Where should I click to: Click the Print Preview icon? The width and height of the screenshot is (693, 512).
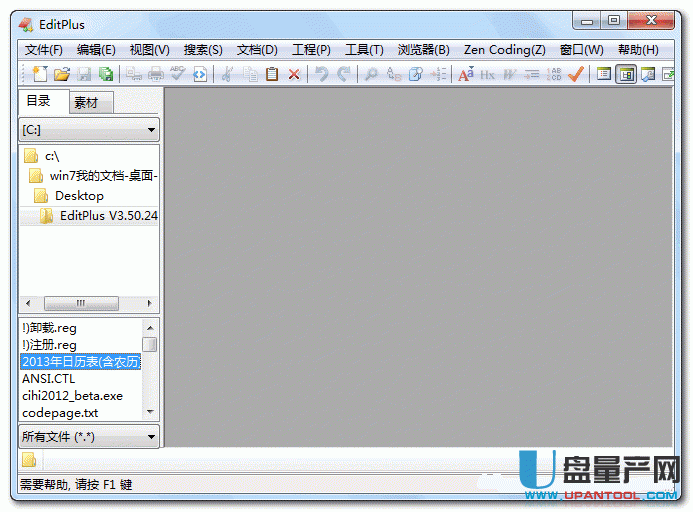133,74
